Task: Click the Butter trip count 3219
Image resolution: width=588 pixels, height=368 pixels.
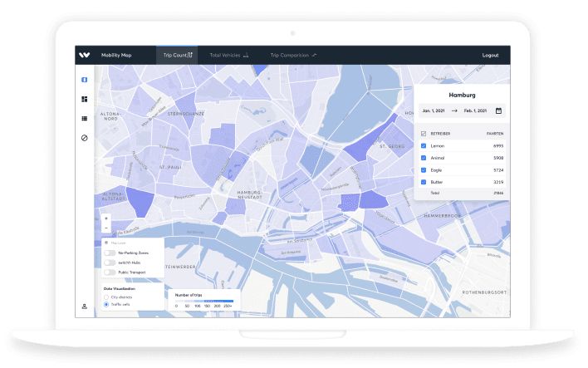Action: pos(498,182)
